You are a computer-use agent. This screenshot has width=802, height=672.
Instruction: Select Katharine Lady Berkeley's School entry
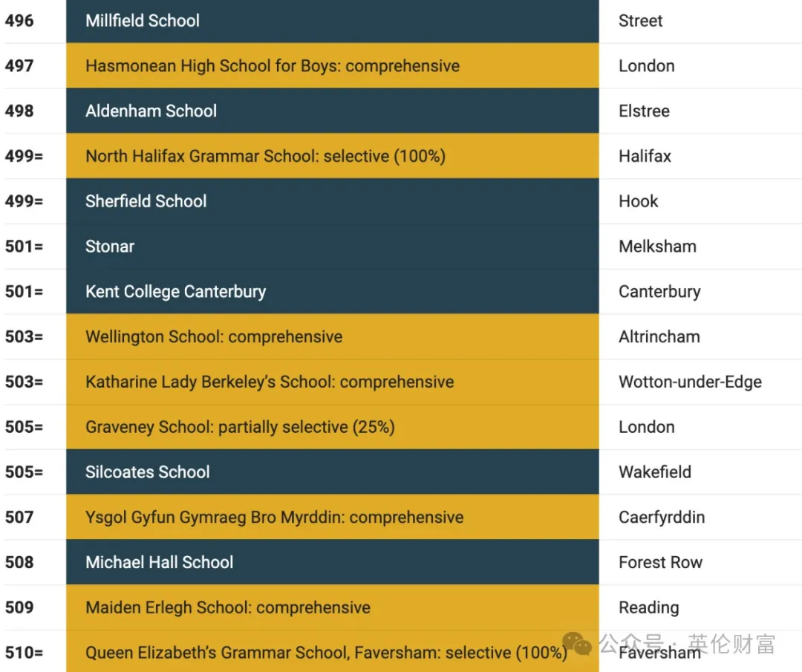333,382
